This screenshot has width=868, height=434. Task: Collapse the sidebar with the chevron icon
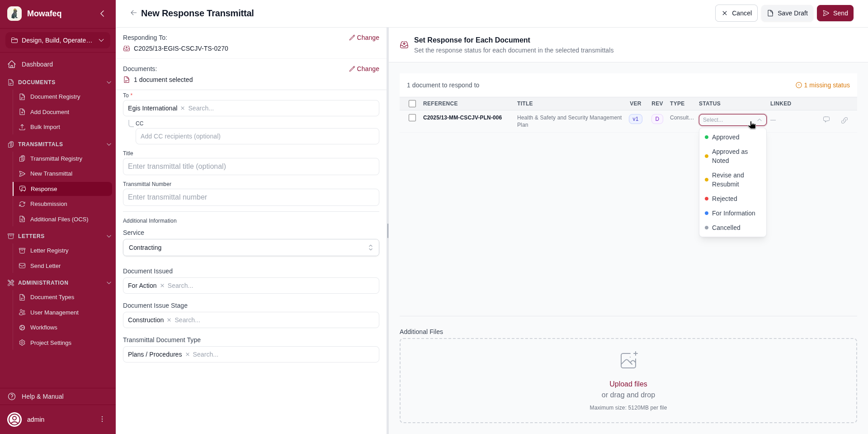[x=102, y=14]
